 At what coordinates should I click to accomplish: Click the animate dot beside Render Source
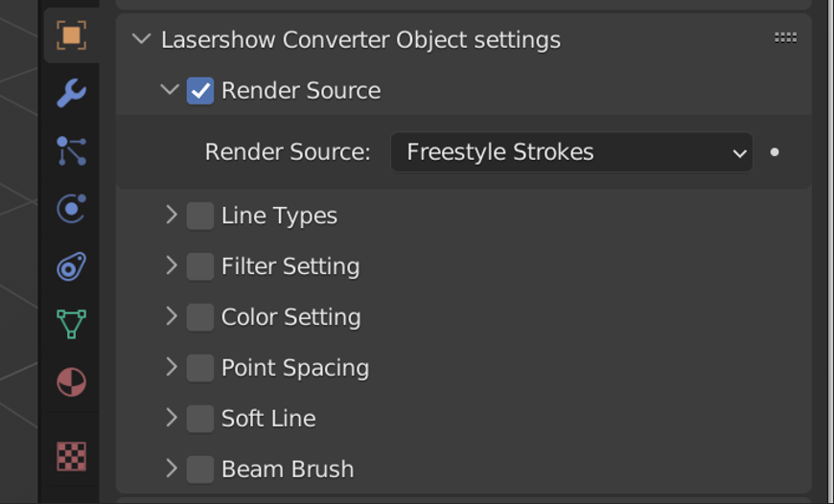tap(775, 152)
